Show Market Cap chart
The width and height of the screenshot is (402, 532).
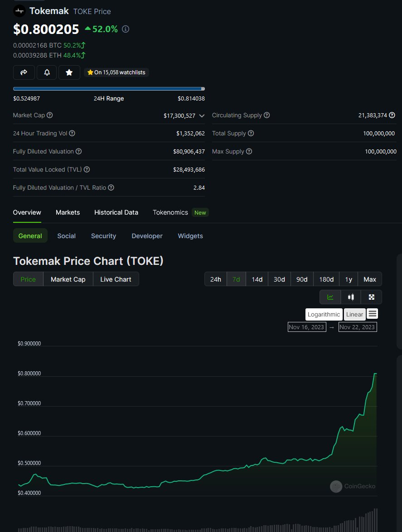pyautogui.click(x=68, y=279)
